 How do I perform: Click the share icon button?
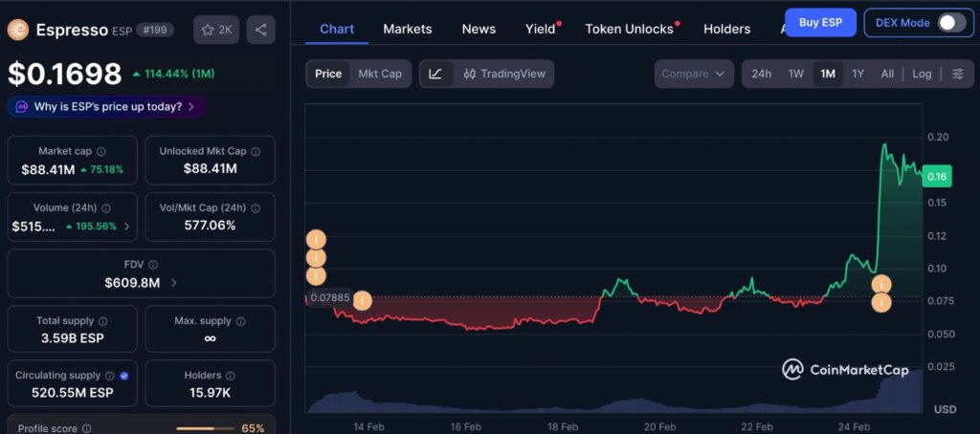click(261, 30)
